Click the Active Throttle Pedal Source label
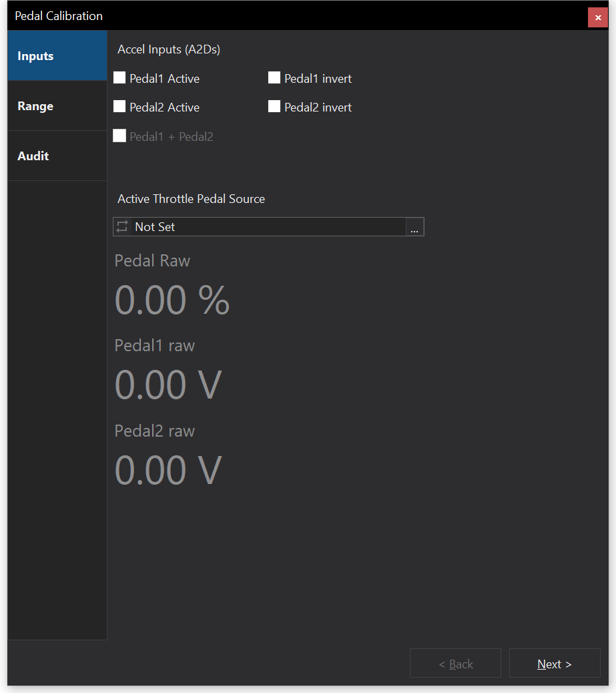 click(x=191, y=199)
